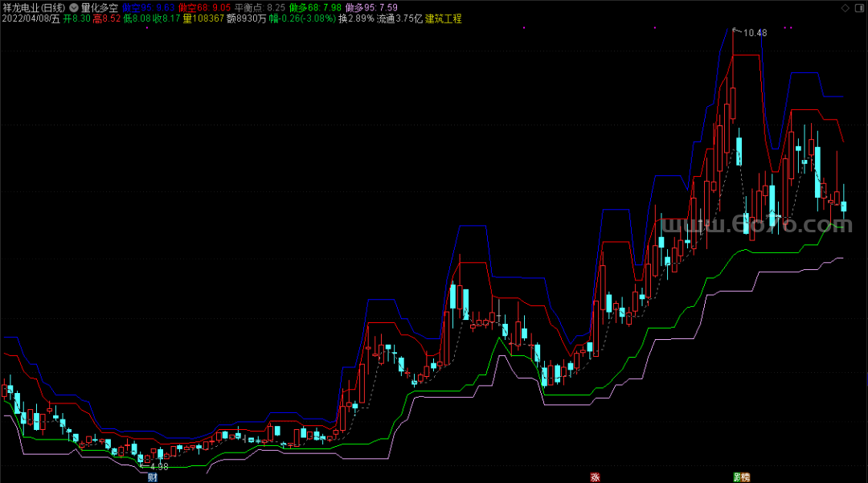Click the green 龙榜 marker at chart bottom
This screenshot has width=868, height=483.
(741, 477)
